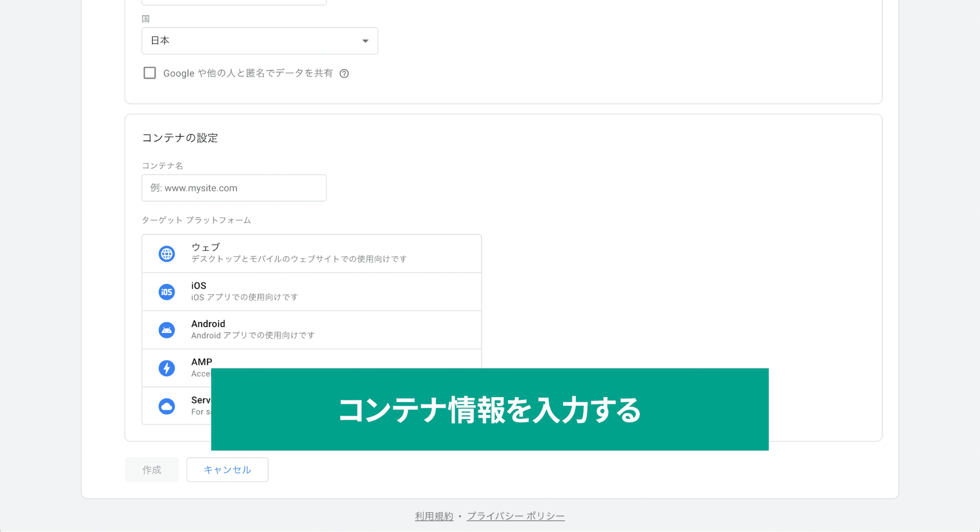Click the Android platform title
The width and height of the screenshot is (980, 532).
[x=208, y=324]
